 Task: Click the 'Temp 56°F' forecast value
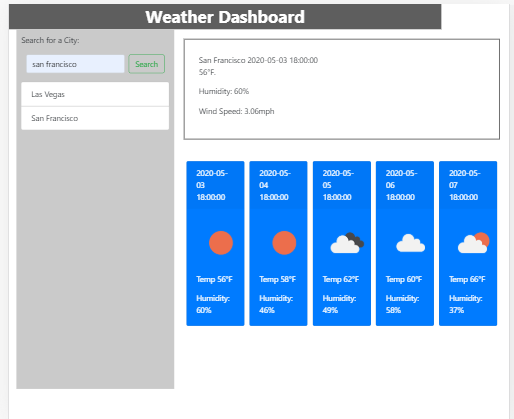pyautogui.click(x=214, y=279)
